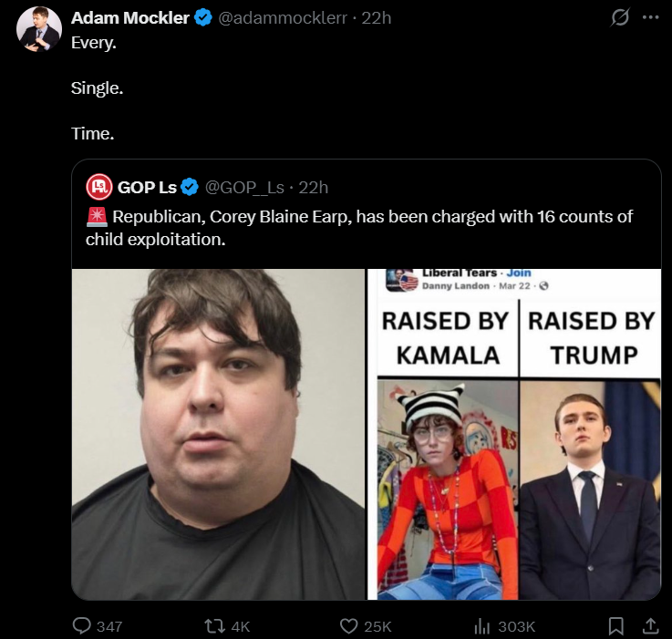The height and width of the screenshot is (639, 672).
Task: Open quoted tweet text about Corey Blaine Earp
Action: coord(359,228)
